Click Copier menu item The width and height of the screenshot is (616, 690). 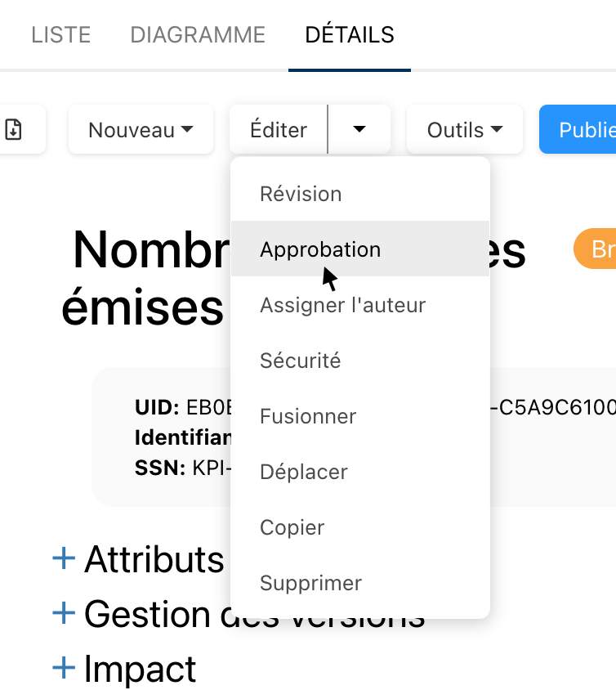click(292, 527)
